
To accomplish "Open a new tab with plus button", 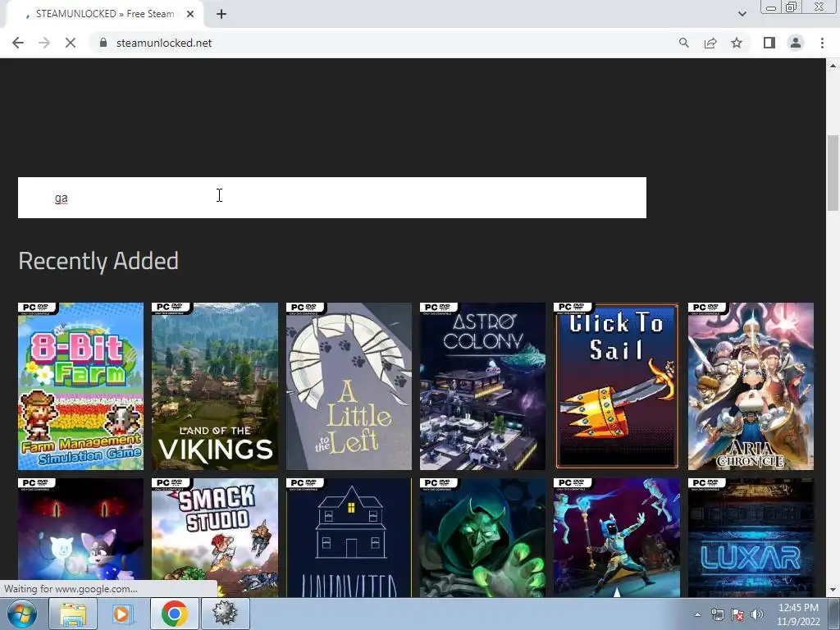I will point(221,14).
